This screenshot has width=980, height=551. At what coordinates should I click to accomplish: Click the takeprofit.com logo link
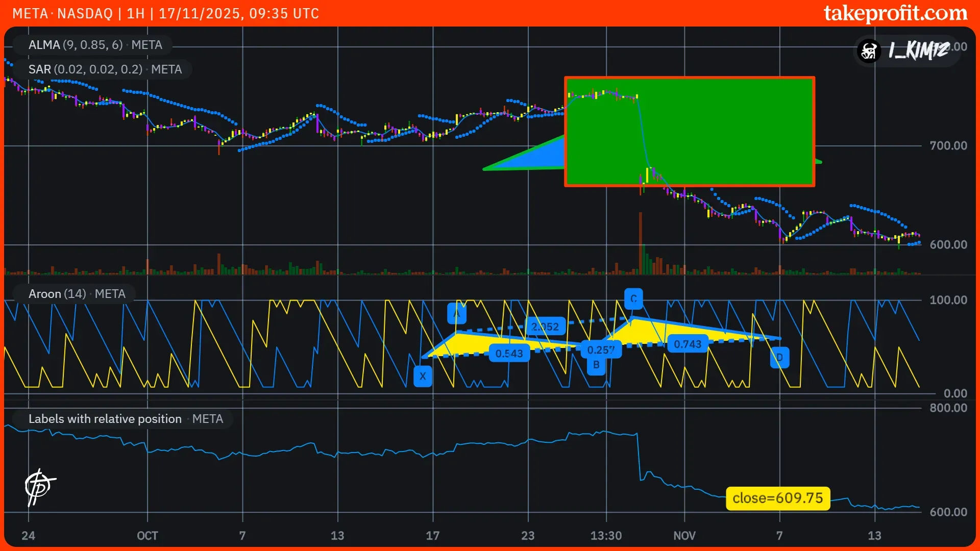coord(895,13)
